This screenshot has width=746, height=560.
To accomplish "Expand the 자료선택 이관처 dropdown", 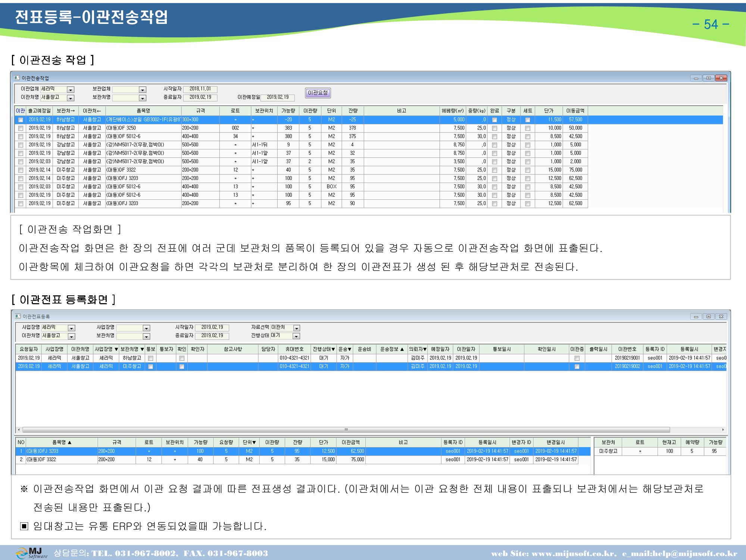I will click(297, 328).
